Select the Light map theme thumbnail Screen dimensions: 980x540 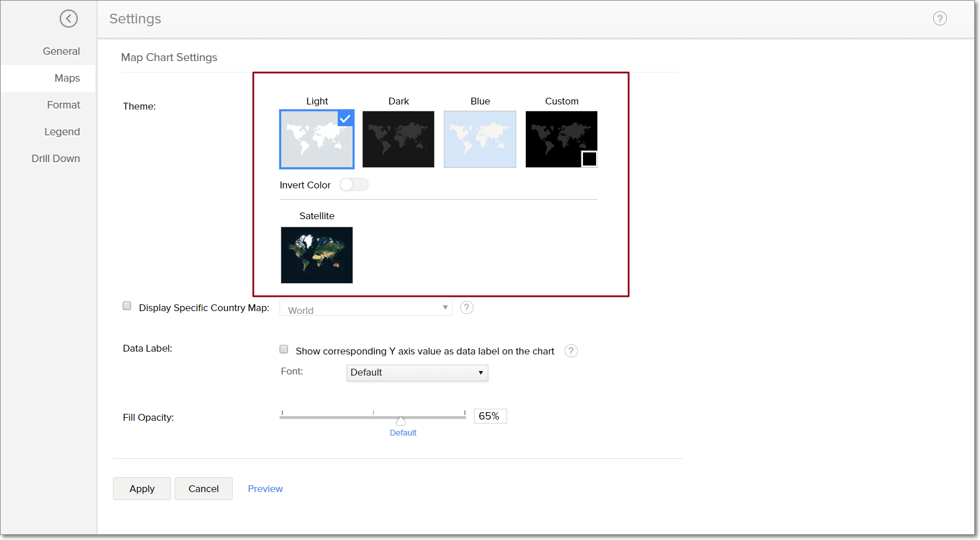317,139
